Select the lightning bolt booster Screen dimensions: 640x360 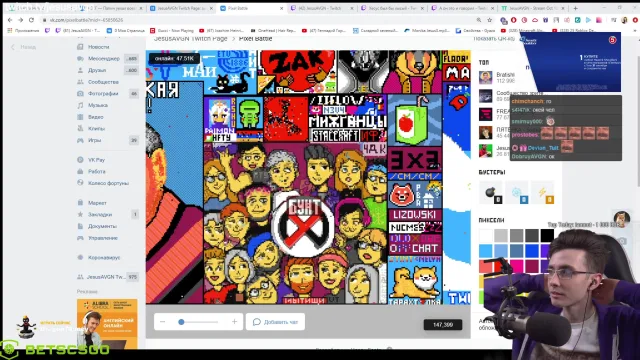point(542,192)
